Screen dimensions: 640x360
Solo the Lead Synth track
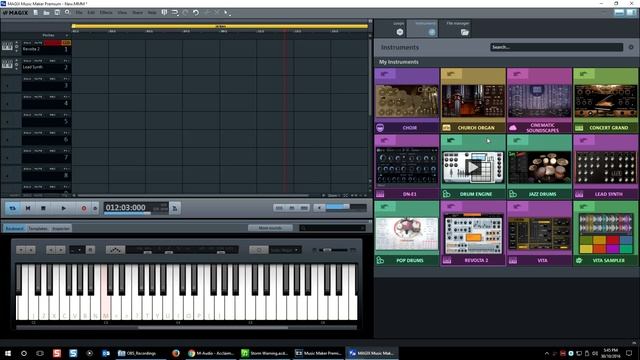pos(27,61)
